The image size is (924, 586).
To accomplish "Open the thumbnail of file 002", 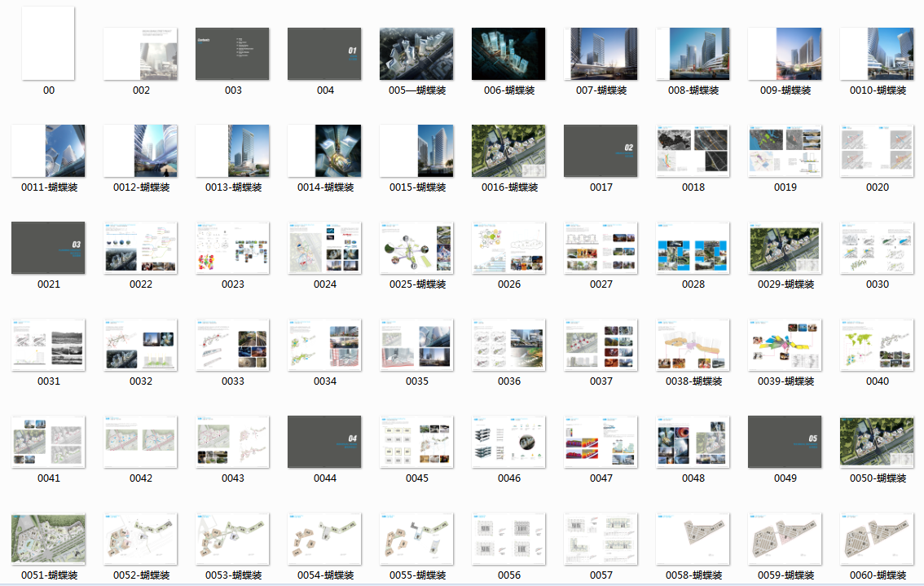I will 140,54.
